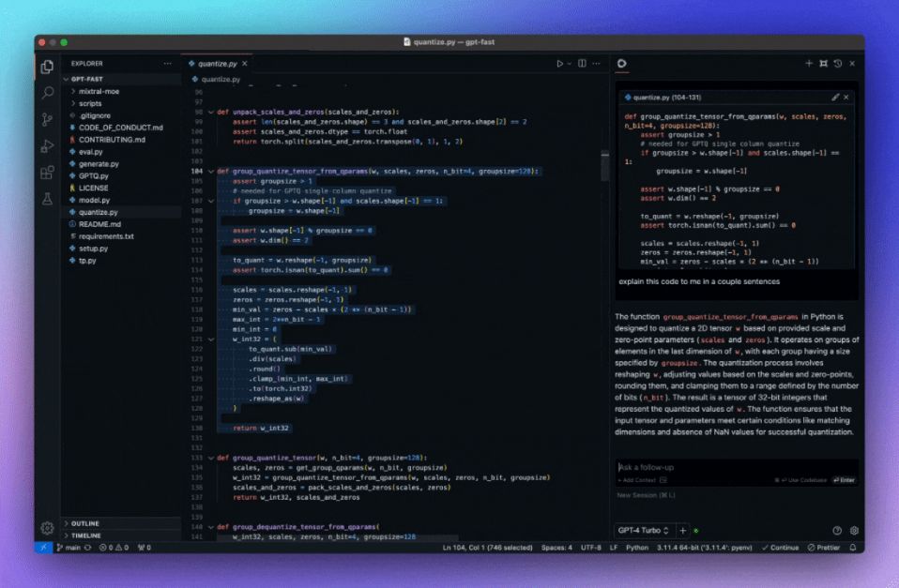Run the Python file with the play button
The image size is (899, 588).
pyautogui.click(x=558, y=64)
